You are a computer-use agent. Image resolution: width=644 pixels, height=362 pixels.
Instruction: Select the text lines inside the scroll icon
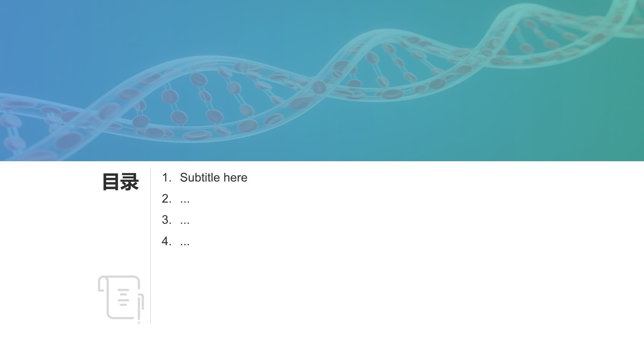click(x=123, y=297)
